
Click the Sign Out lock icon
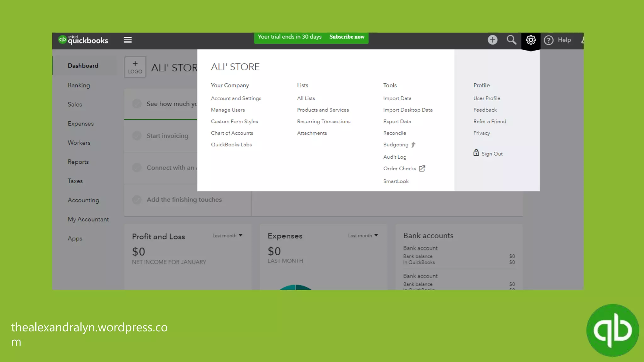click(x=476, y=153)
